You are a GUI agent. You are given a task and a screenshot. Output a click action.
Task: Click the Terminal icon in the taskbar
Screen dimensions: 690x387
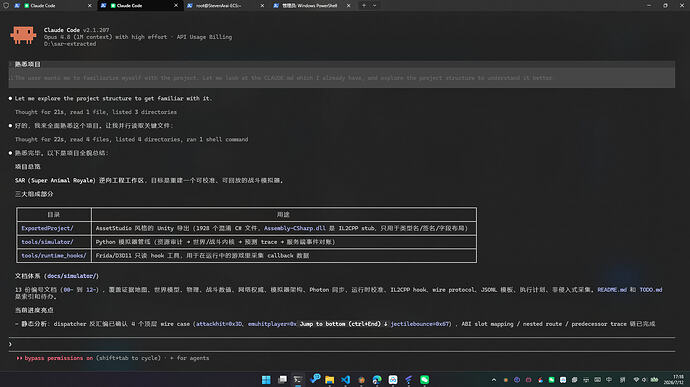point(298,380)
